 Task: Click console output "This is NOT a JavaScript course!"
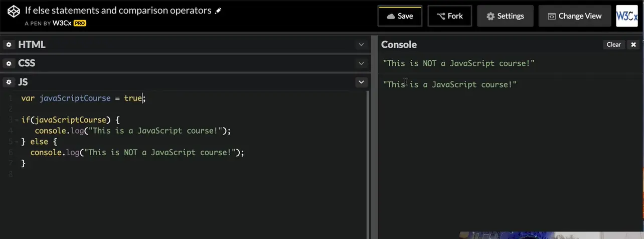458,64
